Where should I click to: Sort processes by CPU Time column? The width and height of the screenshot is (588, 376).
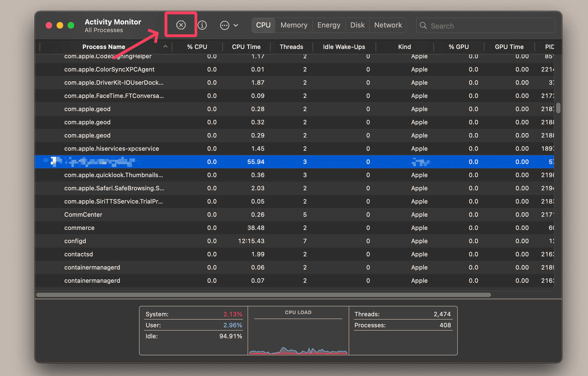246,47
